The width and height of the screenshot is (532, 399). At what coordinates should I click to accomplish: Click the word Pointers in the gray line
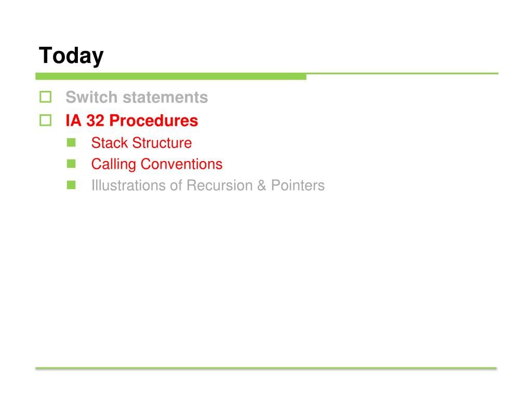pyautogui.click(x=298, y=185)
